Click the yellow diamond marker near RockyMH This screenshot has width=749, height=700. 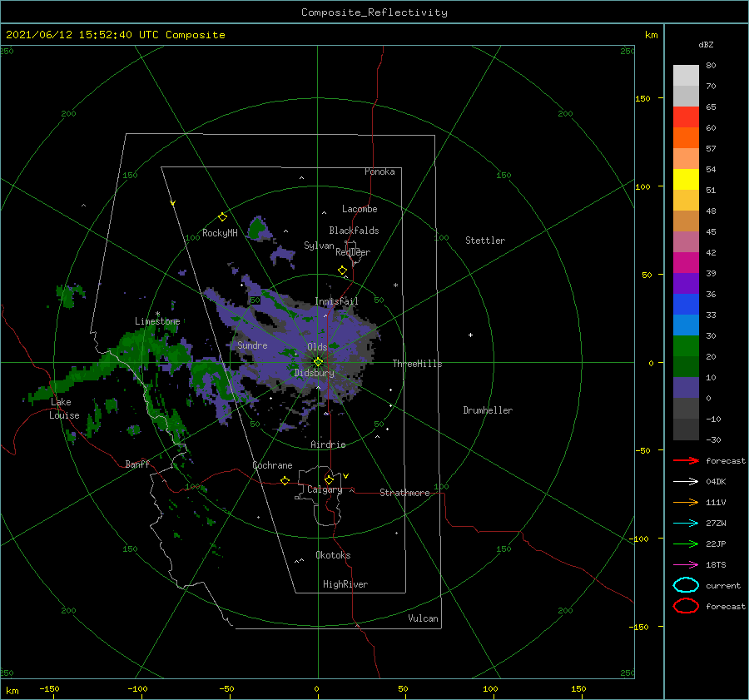click(222, 217)
